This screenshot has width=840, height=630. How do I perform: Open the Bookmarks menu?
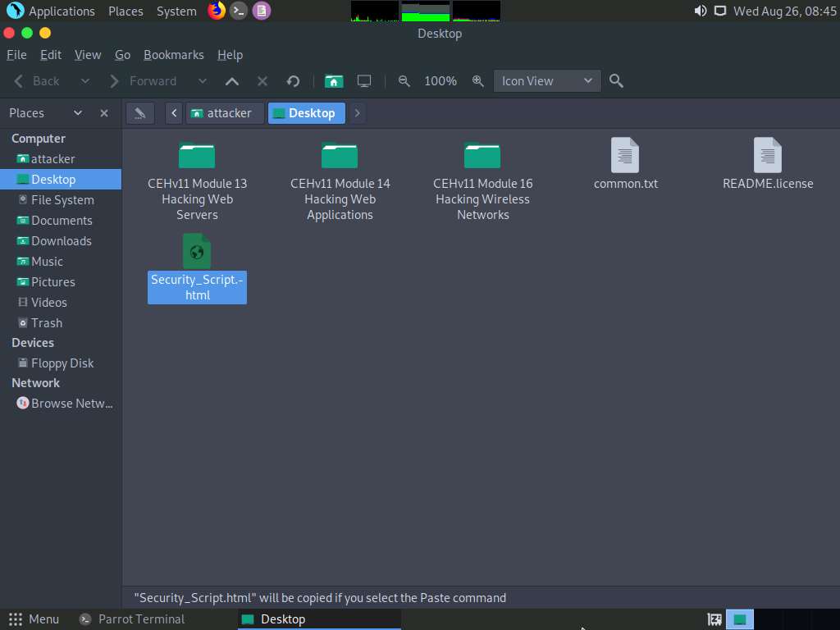pos(174,55)
